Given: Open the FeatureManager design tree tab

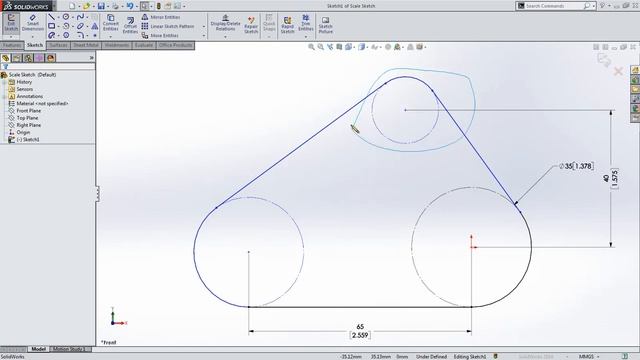Looking at the screenshot, I should 6,58.
